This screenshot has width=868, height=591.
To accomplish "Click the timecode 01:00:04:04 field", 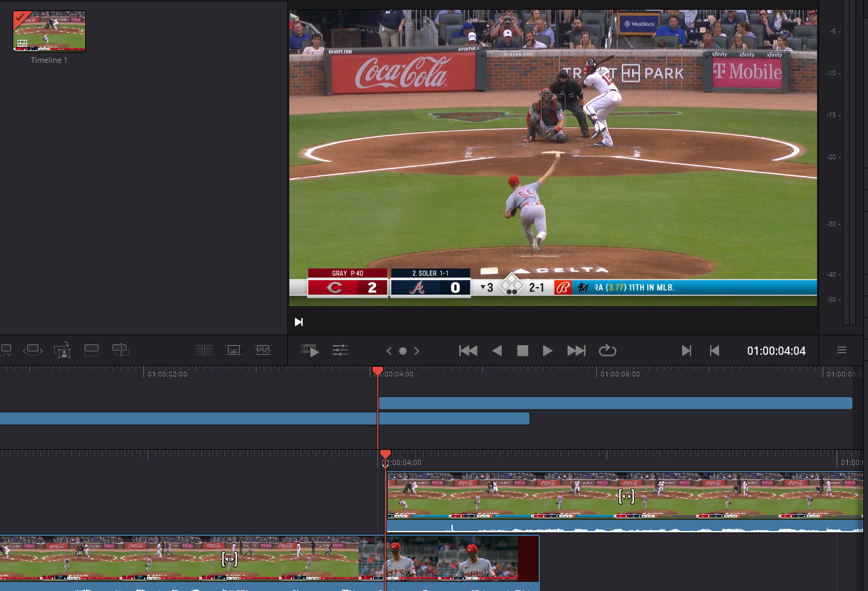I will click(x=776, y=351).
